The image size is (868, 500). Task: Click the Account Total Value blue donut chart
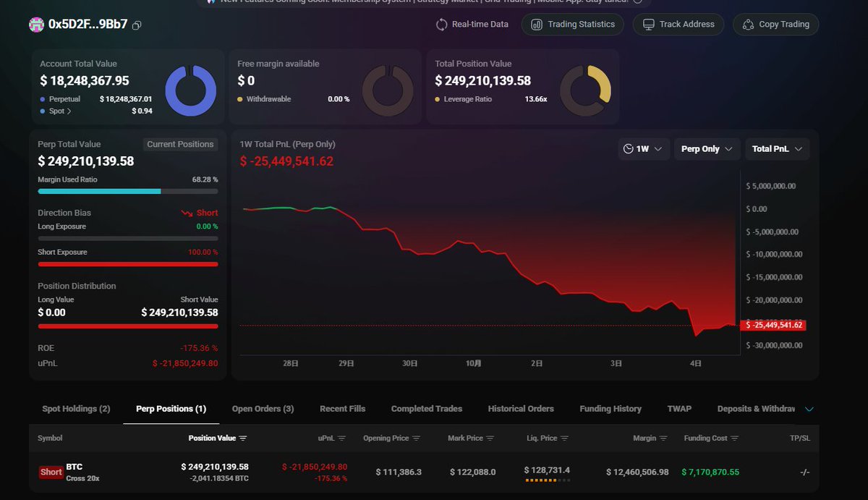click(191, 91)
